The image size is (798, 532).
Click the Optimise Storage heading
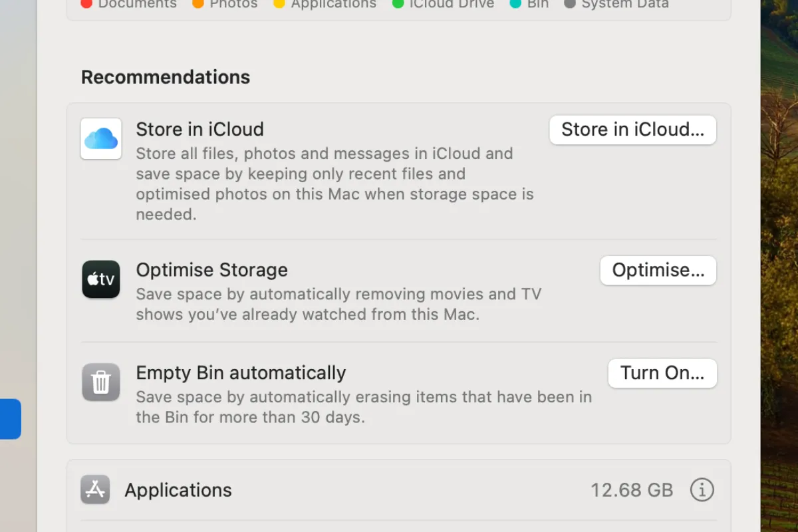click(x=211, y=270)
